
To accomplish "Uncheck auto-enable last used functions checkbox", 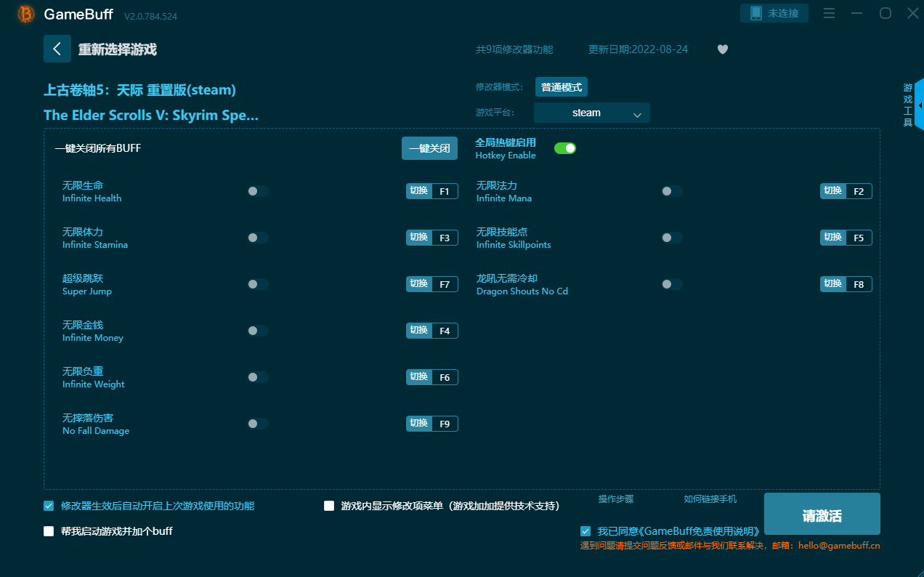I will [49, 506].
